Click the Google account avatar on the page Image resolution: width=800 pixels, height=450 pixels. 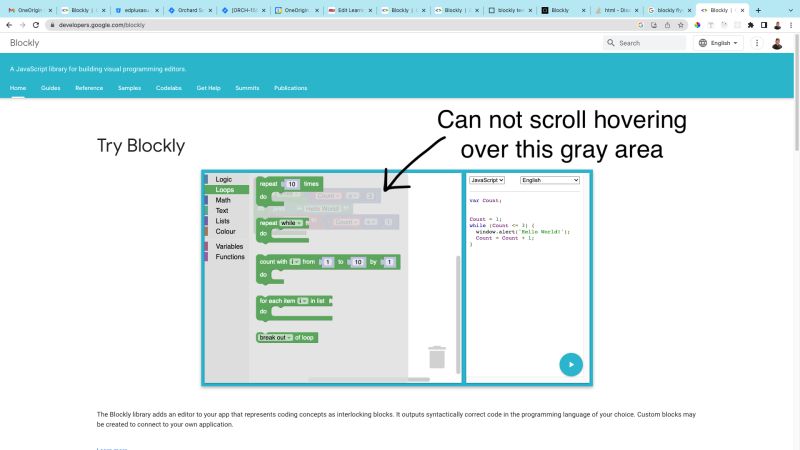[777, 43]
